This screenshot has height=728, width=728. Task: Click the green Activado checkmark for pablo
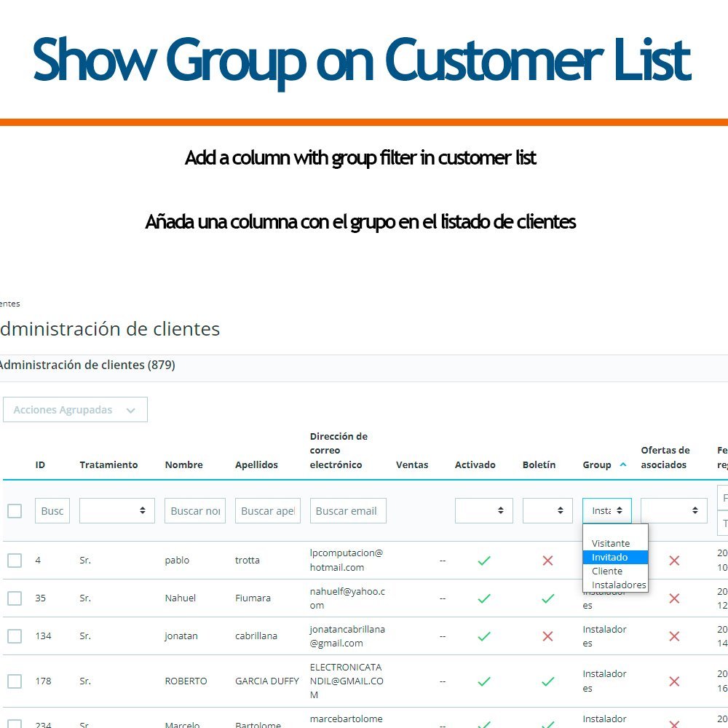pos(484,561)
